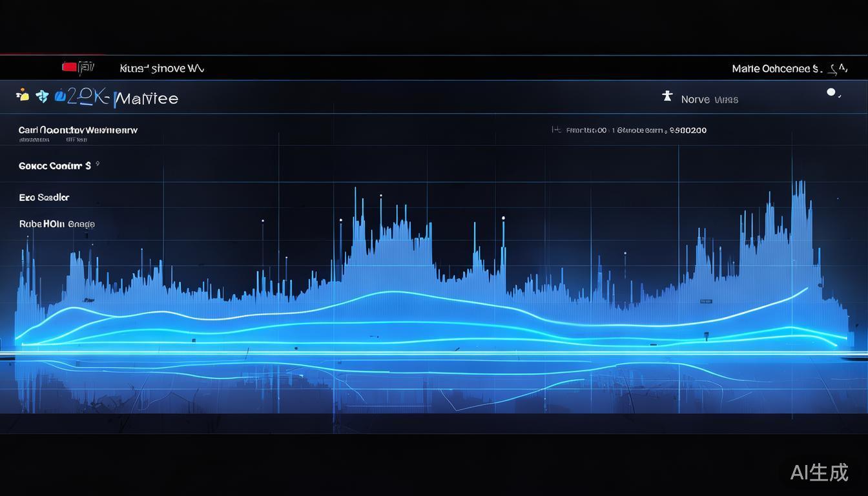Click the bracket icon next to red marker
Viewport: 868px width, 496px height.
point(87,67)
